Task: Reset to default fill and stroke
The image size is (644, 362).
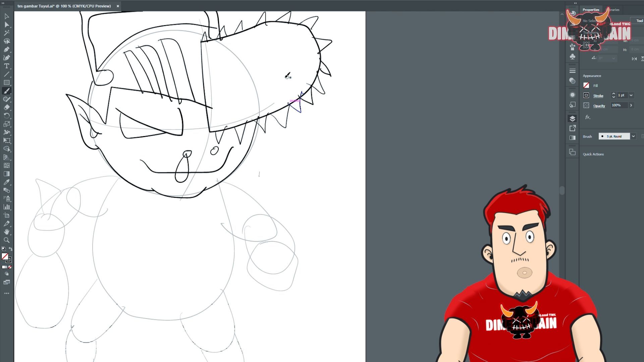Action: pyautogui.click(x=3, y=249)
